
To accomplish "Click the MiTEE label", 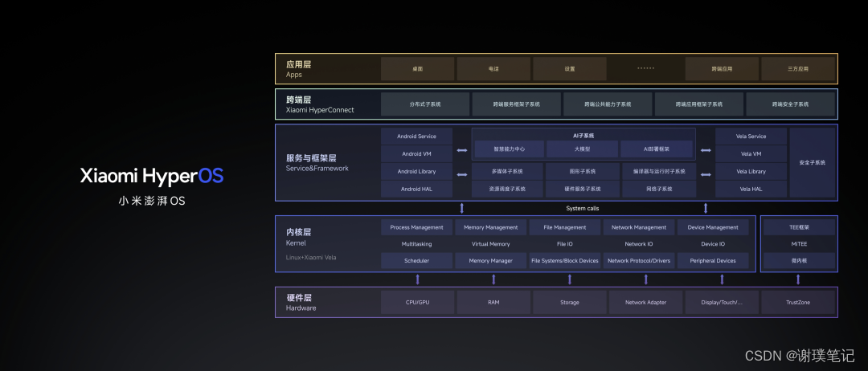I will click(x=799, y=244).
